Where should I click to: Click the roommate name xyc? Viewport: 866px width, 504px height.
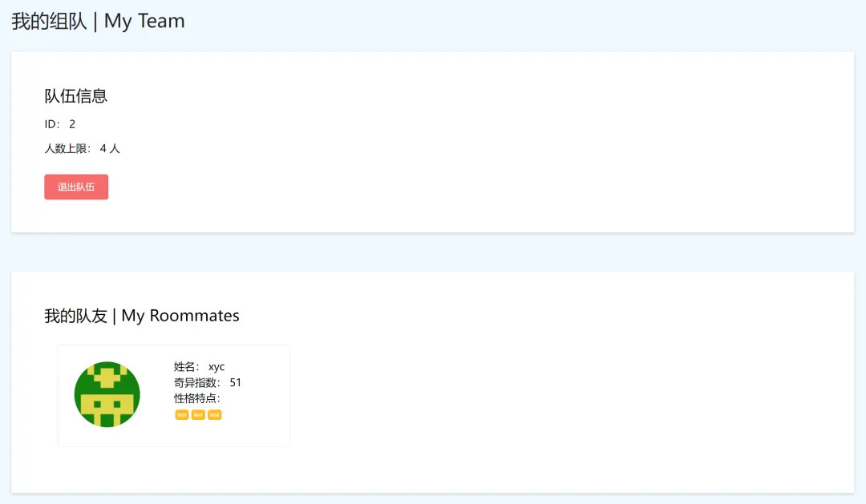click(216, 366)
